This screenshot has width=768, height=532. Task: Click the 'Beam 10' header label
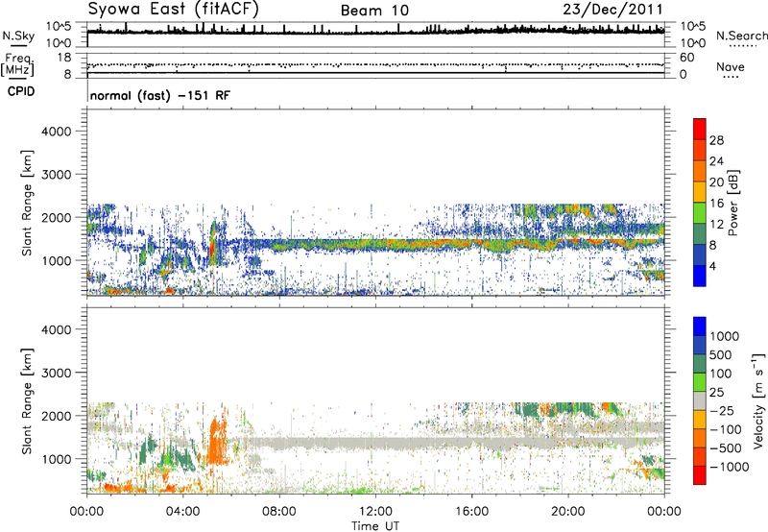coord(374,11)
